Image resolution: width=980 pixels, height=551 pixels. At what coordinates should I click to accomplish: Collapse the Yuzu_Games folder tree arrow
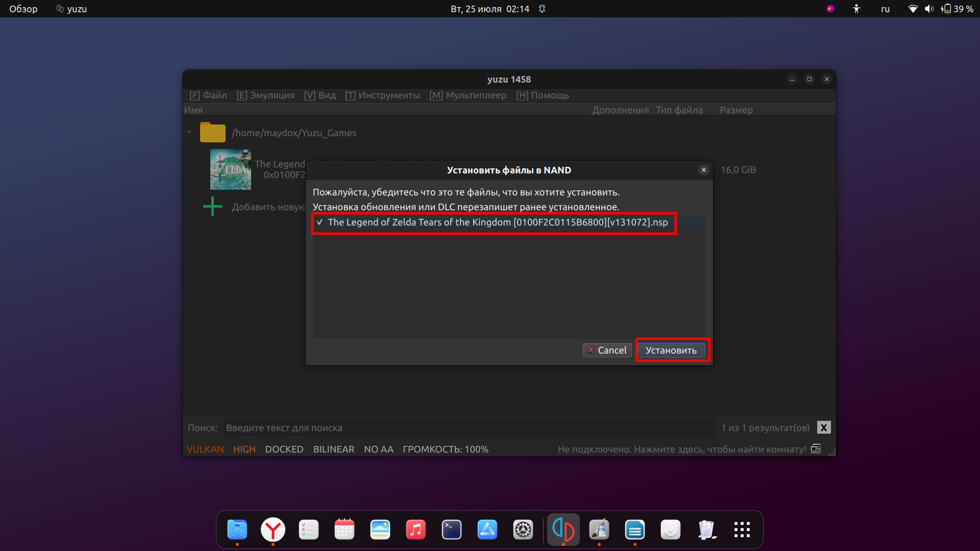tap(189, 132)
